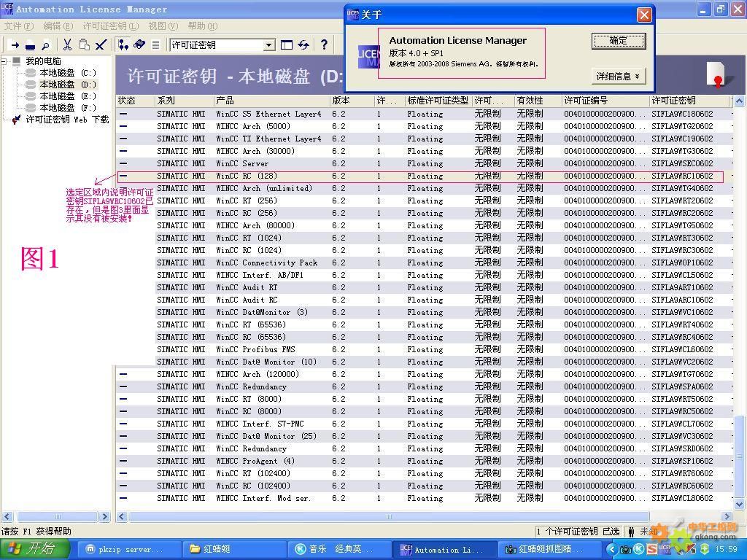Select the WinCC Profibus FMS row
747x560 pixels.
pos(424,349)
